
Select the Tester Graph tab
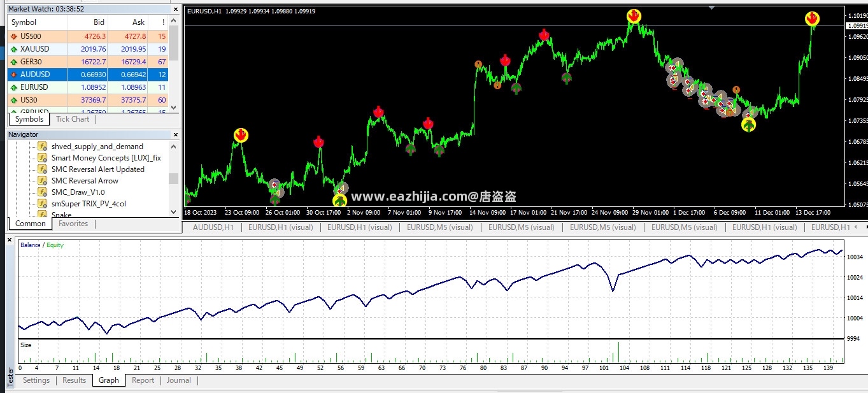(109, 380)
